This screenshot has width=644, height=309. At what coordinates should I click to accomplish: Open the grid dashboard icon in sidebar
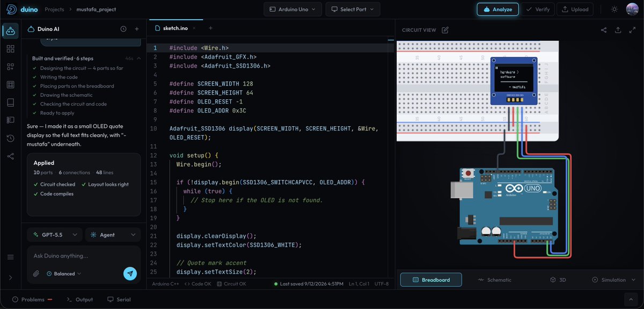[10, 49]
